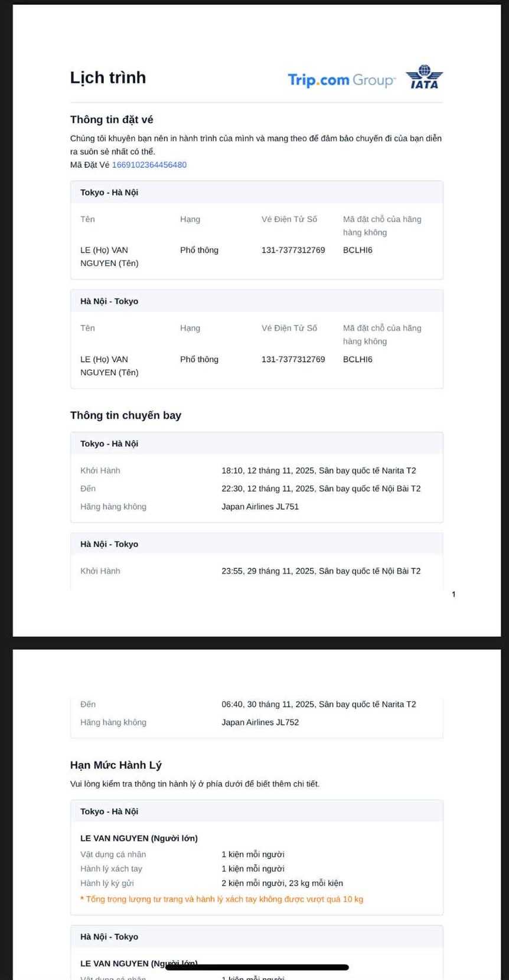509x980 pixels.
Task: Click "Hành lý xách tay" row label
Action: point(111,868)
